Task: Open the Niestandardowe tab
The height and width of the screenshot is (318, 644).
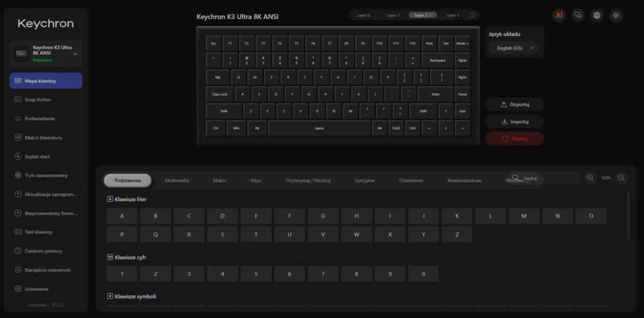Action: (465, 180)
